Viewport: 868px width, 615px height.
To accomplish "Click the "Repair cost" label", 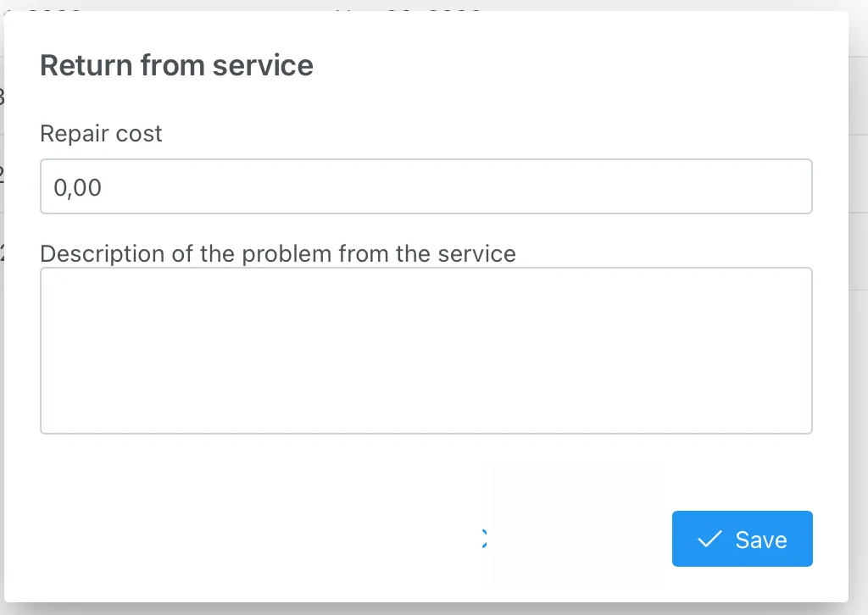I will (101, 134).
